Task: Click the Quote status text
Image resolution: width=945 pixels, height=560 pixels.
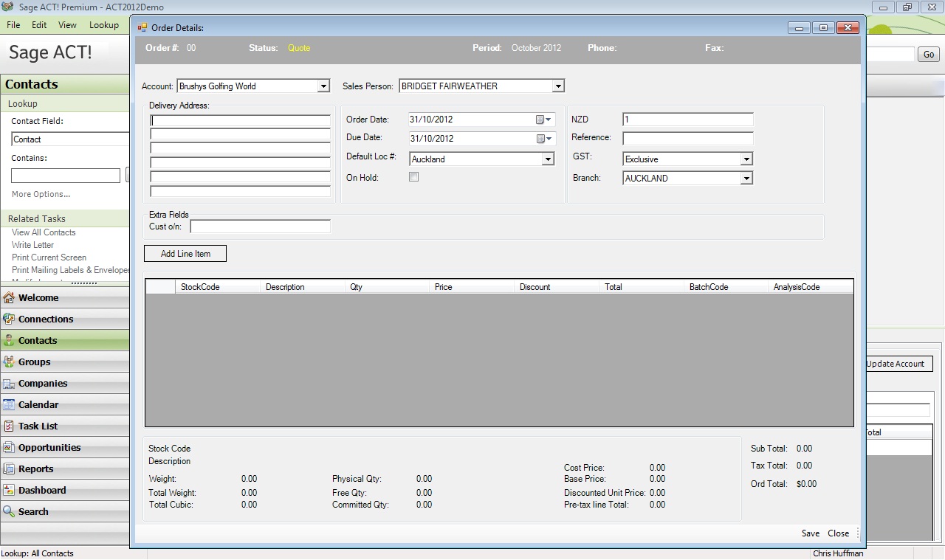Action: click(x=299, y=48)
